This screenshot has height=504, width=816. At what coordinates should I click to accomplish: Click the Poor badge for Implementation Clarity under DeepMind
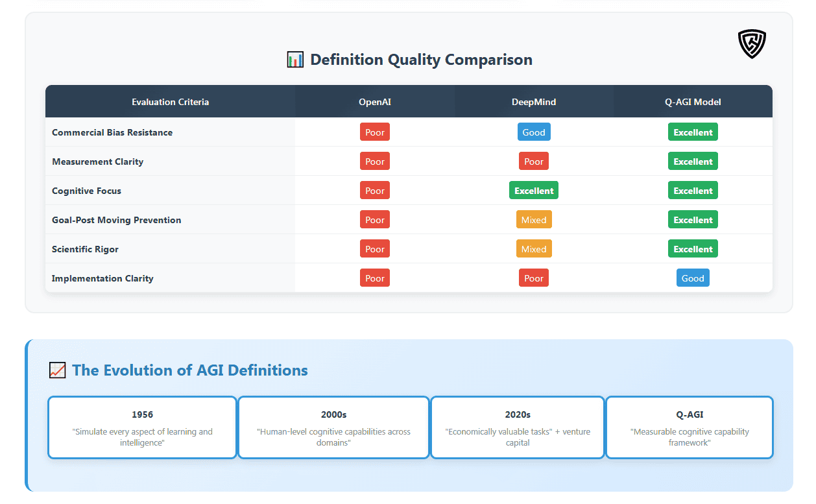533,278
